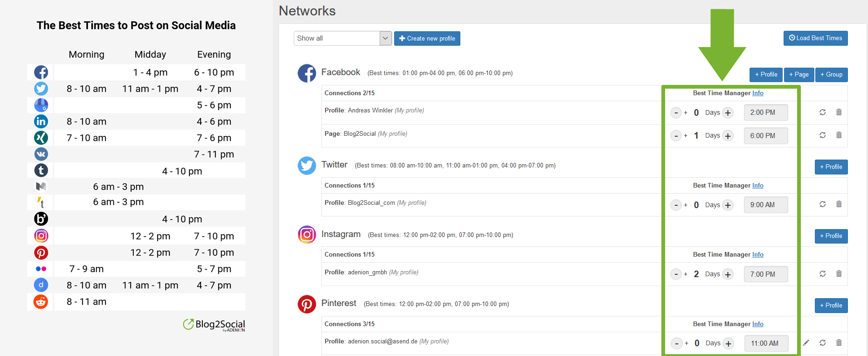The height and width of the screenshot is (356, 868).
Task: Refresh the Blog2Social Facebook page connection
Action: [x=823, y=135]
